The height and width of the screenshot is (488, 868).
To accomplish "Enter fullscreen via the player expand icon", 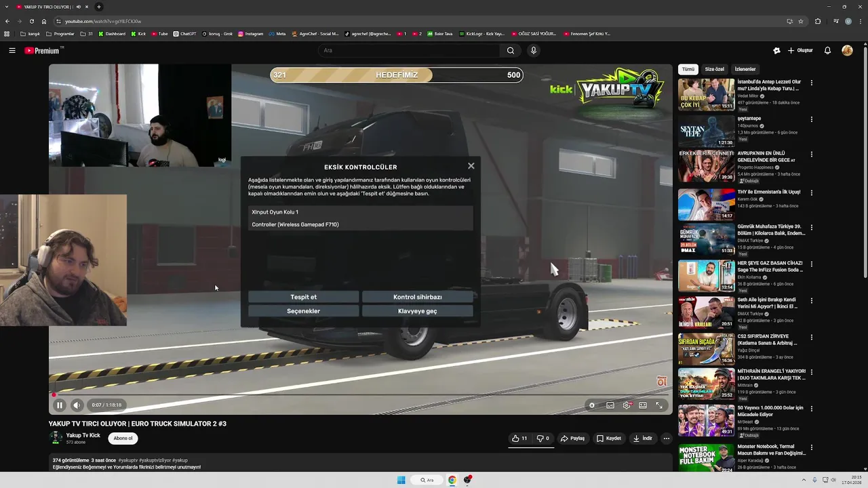I will pyautogui.click(x=659, y=405).
